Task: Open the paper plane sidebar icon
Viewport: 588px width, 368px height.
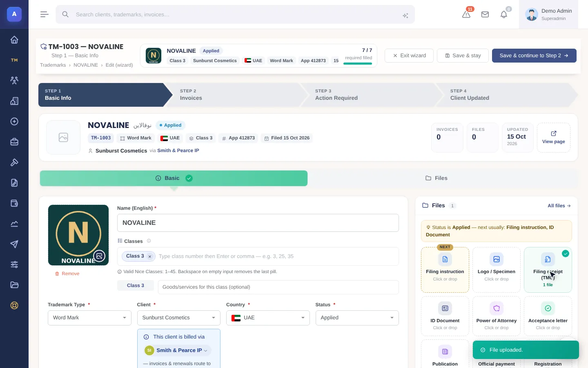Action: coord(14,244)
